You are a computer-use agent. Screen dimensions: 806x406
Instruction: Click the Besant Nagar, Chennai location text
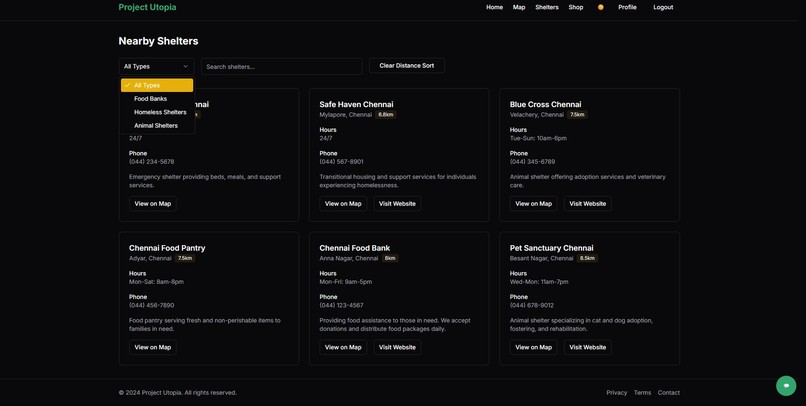coord(541,258)
